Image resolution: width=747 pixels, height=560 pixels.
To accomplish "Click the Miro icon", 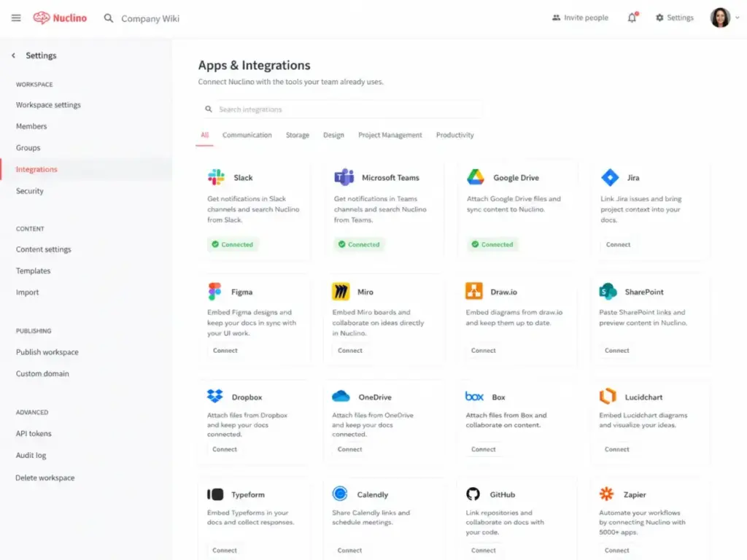I will point(341,292).
